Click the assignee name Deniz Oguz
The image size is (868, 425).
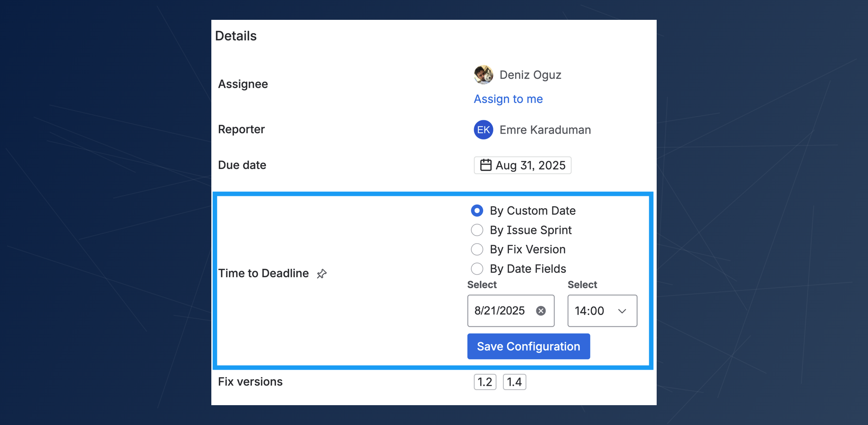530,75
